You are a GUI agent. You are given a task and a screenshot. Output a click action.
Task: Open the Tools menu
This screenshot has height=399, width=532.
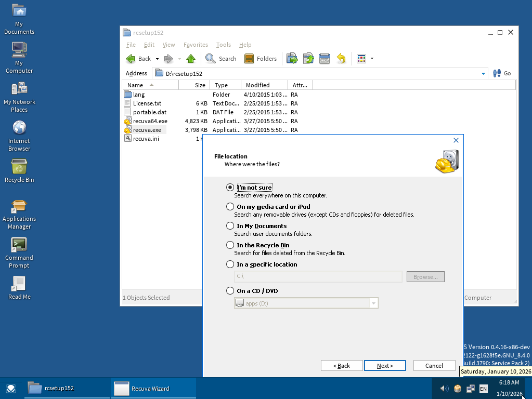(223, 45)
